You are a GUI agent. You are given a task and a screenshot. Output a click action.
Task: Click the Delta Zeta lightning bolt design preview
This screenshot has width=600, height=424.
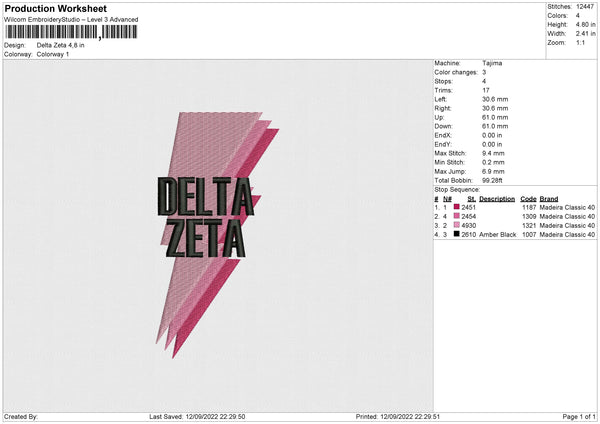[217, 235]
